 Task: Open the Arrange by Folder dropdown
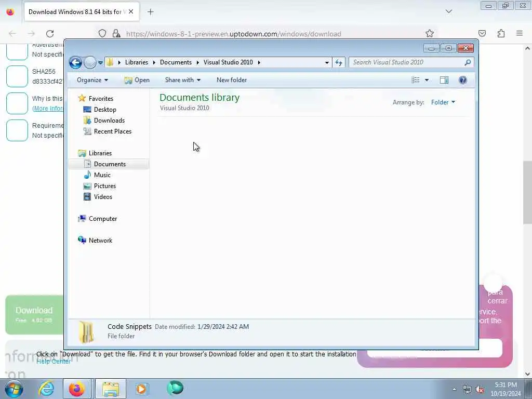443,102
